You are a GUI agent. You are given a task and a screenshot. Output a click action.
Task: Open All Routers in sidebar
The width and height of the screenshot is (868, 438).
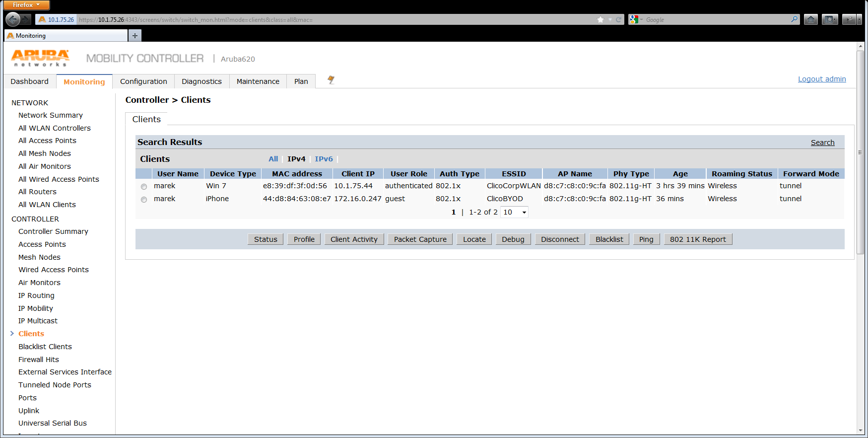[37, 192]
